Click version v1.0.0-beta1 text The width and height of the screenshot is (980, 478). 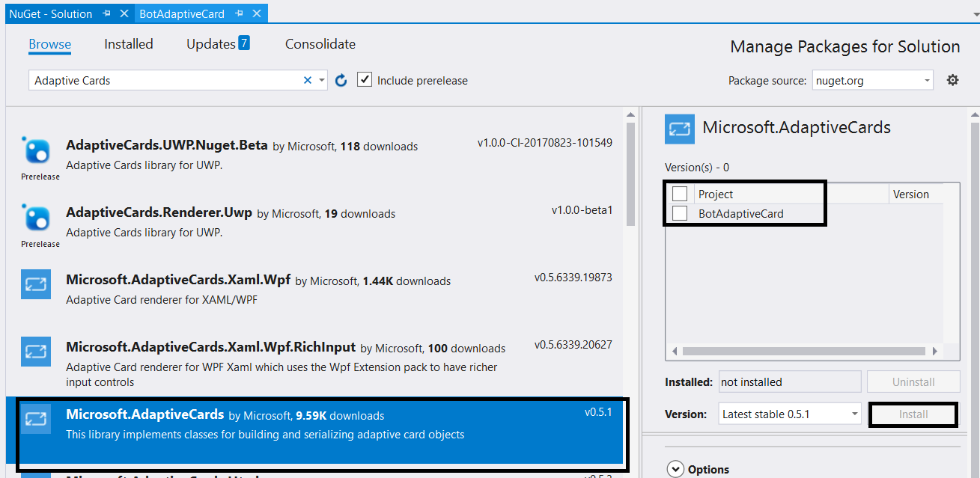(x=582, y=210)
